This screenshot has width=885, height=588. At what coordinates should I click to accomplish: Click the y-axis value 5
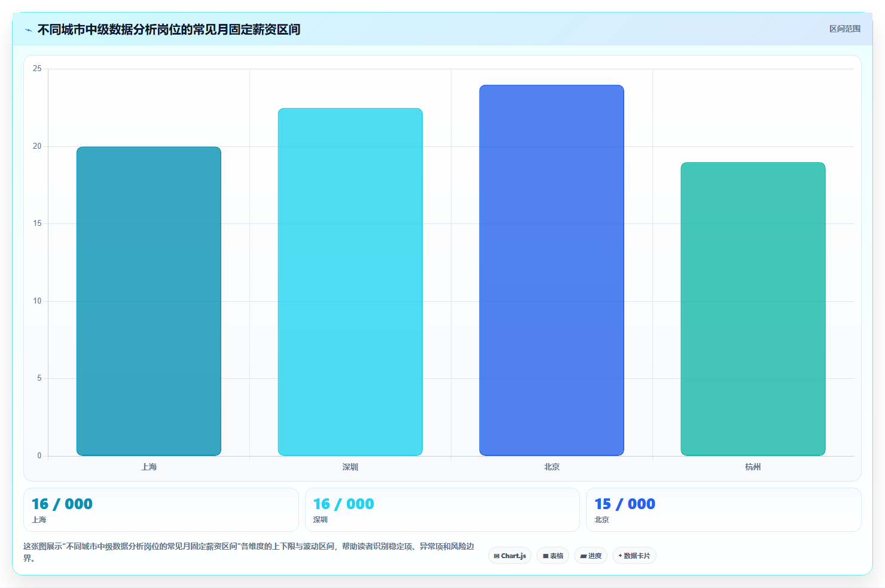39,378
